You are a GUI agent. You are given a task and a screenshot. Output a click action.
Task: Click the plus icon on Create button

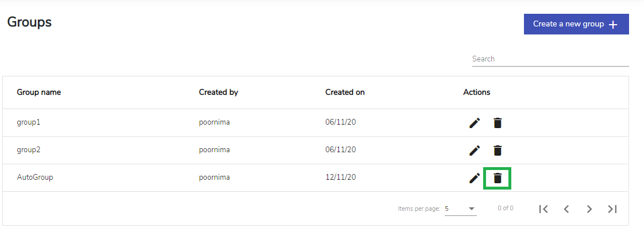[613, 25]
